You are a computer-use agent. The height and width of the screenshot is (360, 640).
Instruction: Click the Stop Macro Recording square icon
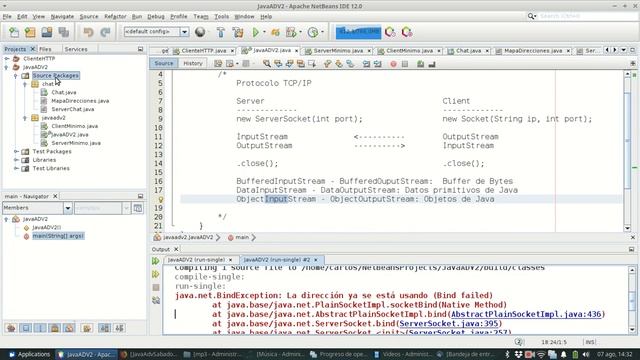point(404,64)
